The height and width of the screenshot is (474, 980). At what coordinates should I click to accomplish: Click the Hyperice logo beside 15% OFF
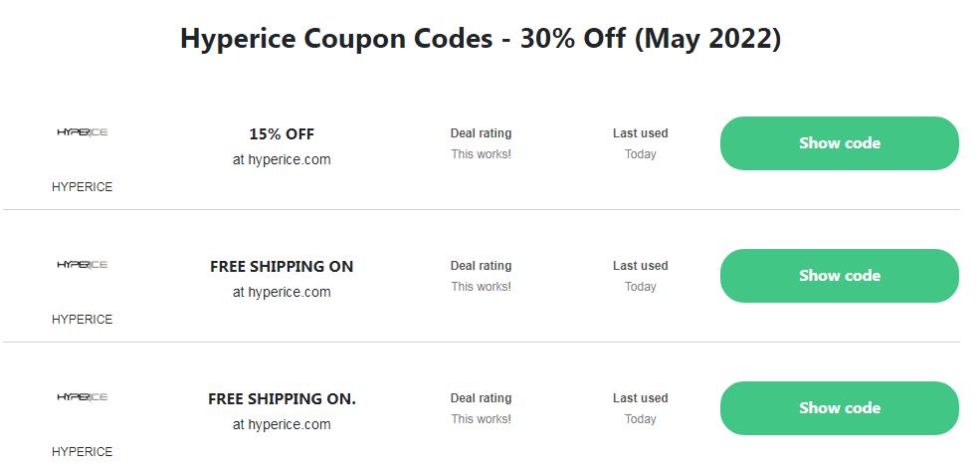pos(83,132)
